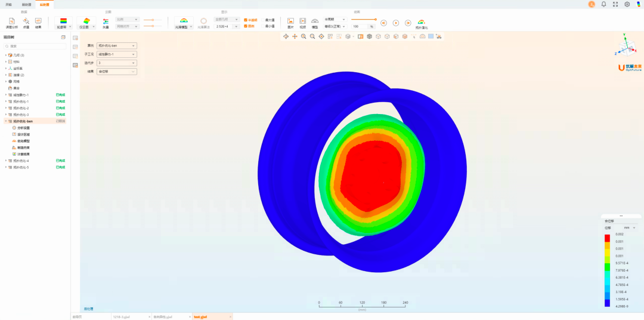Click the scissors clip tool icon
The width and height of the screenshot is (644, 320).
click(x=439, y=36)
